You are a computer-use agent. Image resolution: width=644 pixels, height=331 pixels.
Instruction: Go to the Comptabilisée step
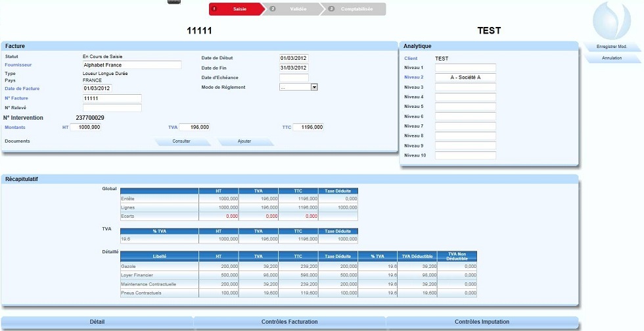(x=355, y=9)
